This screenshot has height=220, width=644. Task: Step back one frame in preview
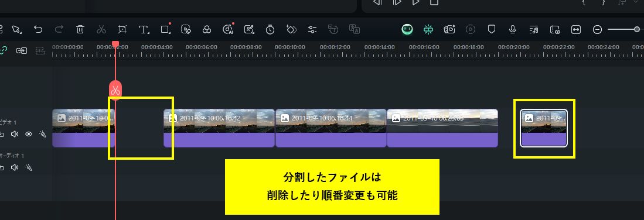[377, 2]
